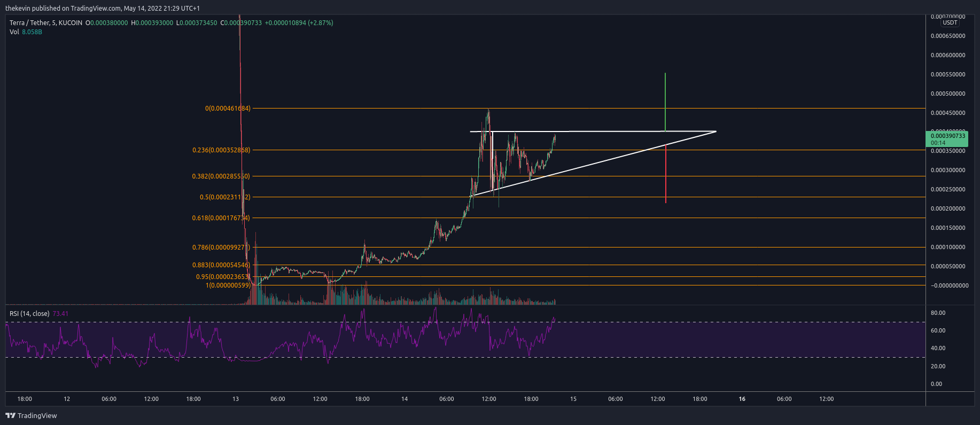Click the 0.000100000 price axis label
The width and height of the screenshot is (980, 425).
948,248
